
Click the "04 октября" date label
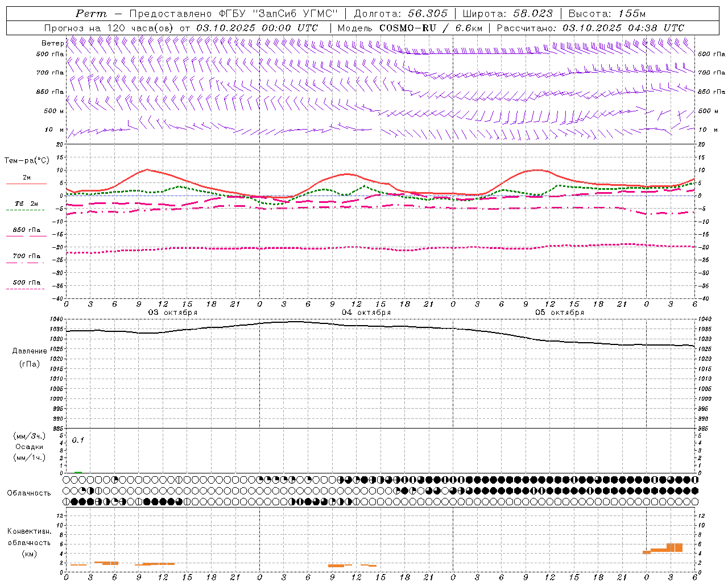click(366, 313)
